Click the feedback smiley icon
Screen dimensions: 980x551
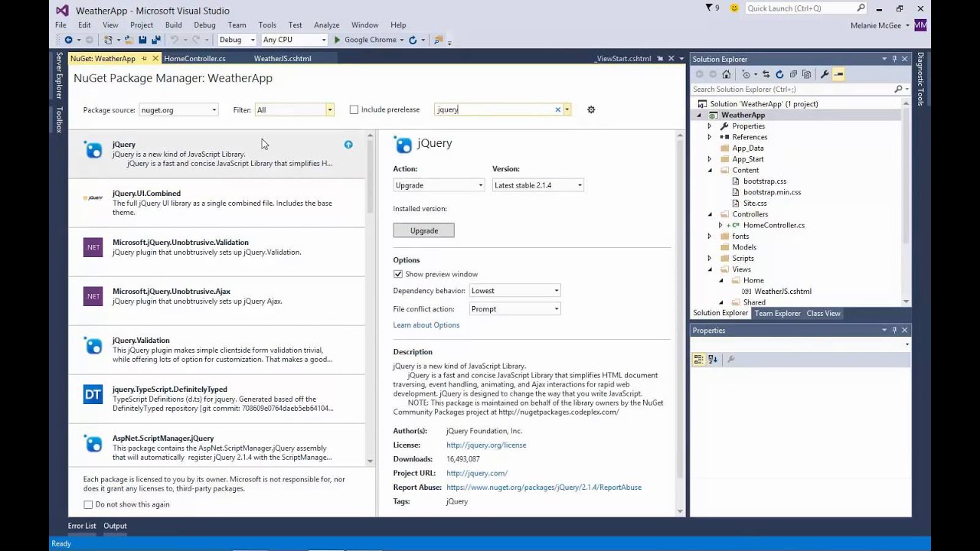(734, 8)
